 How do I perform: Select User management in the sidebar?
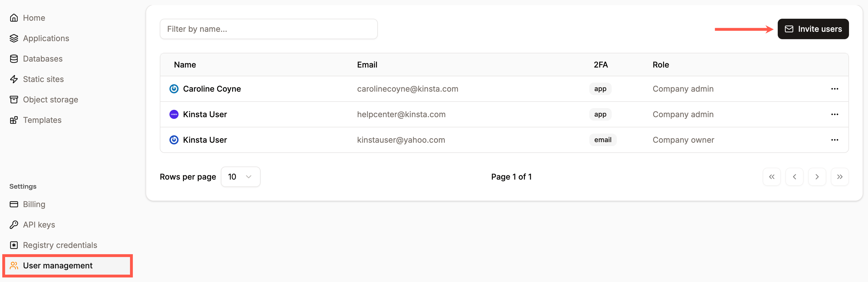pos(58,266)
